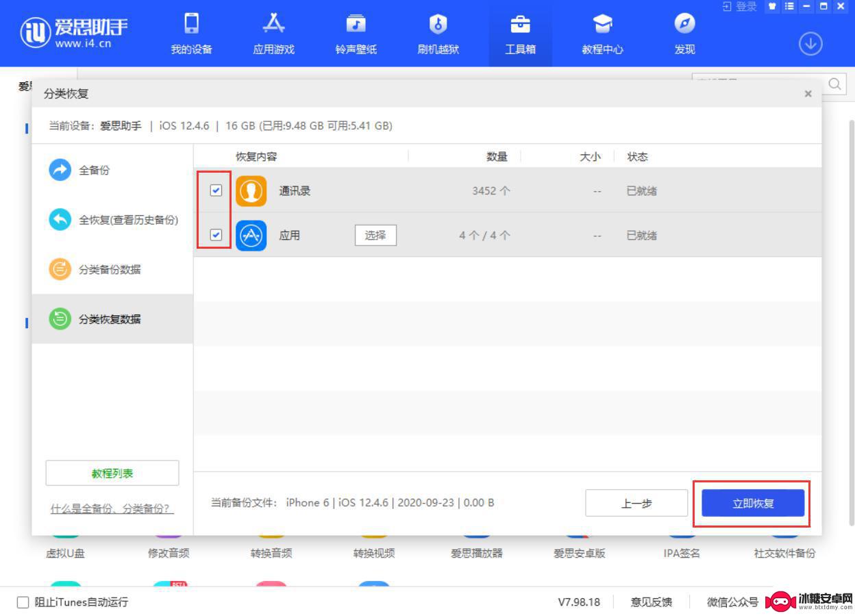
Task: Open the 教程列表 button
Action: (x=112, y=473)
